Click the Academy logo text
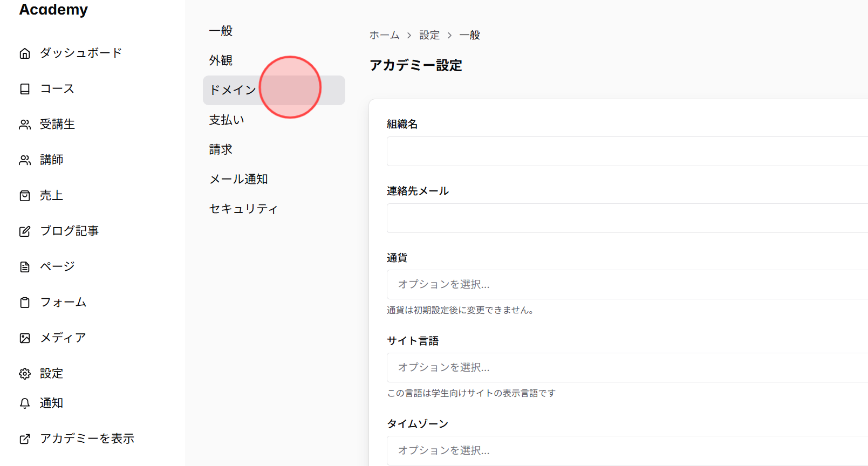This screenshot has height=466, width=868. point(53,10)
